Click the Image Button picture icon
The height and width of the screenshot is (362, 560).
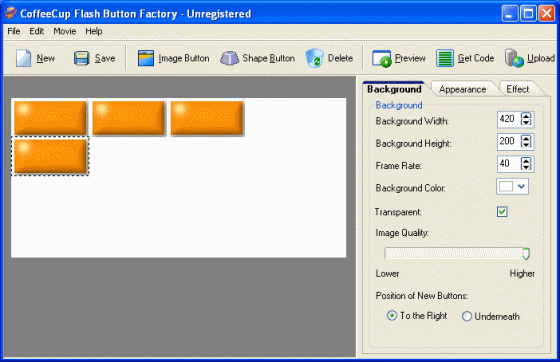pyautogui.click(x=146, y=58)
